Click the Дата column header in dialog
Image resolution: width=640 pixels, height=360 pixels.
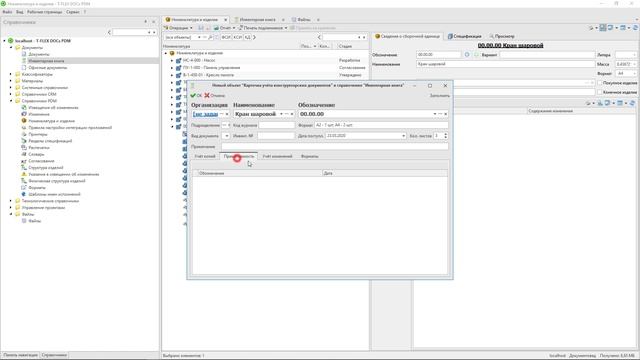385,173
